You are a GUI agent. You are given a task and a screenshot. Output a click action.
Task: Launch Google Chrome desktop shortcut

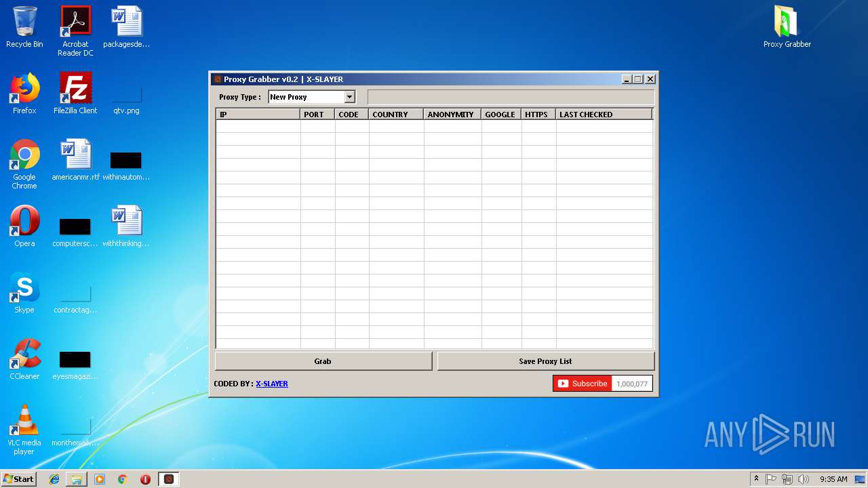click(24, 164)
